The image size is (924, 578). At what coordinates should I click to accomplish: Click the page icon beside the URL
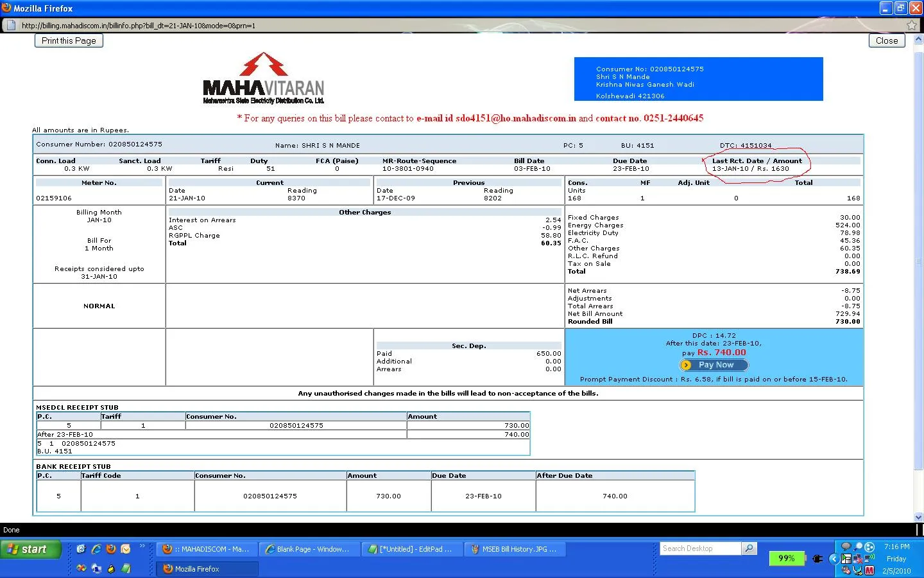pos(10,26)
